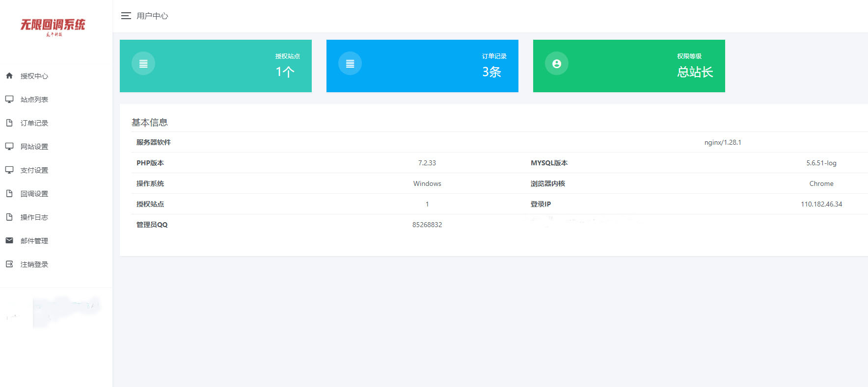Open 回调设置 from the sidebar
Image resolution: width=868 pixels, height=387 pixels.
tap(34, 194)
